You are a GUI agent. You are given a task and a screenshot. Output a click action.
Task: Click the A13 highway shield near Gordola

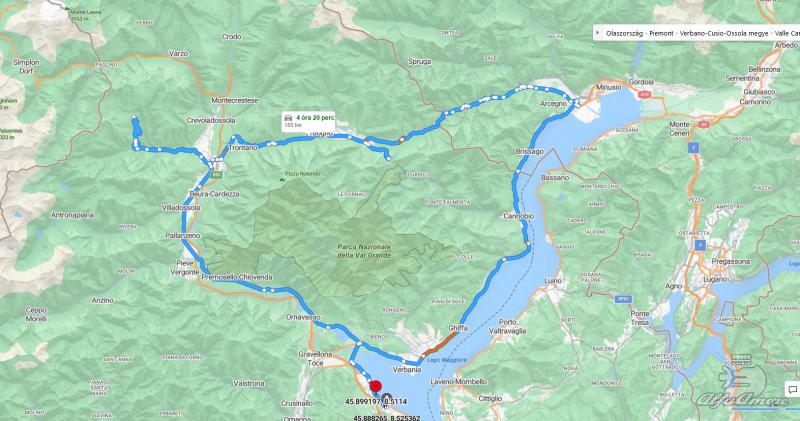point(643,94)
